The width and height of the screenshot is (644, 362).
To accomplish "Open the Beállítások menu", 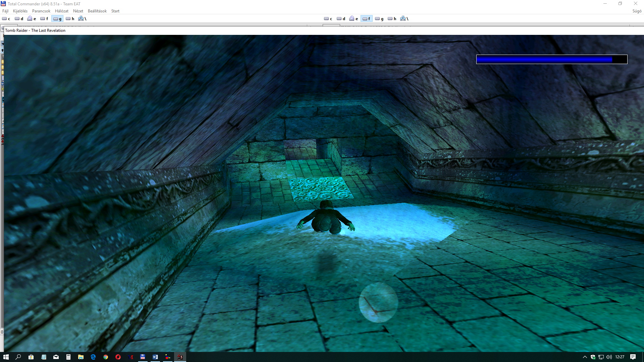I will pos(97,11).
